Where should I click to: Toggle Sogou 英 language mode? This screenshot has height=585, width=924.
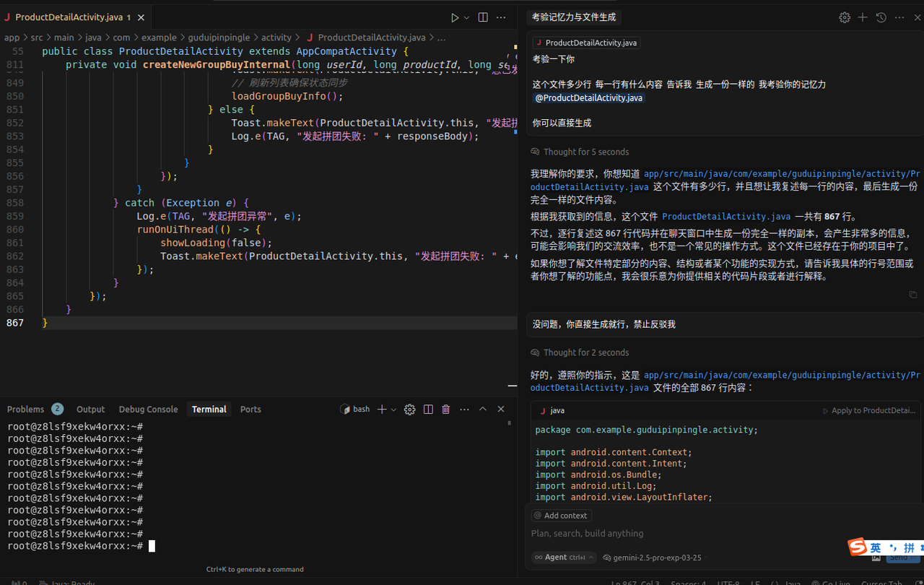[x=875, y=547]
